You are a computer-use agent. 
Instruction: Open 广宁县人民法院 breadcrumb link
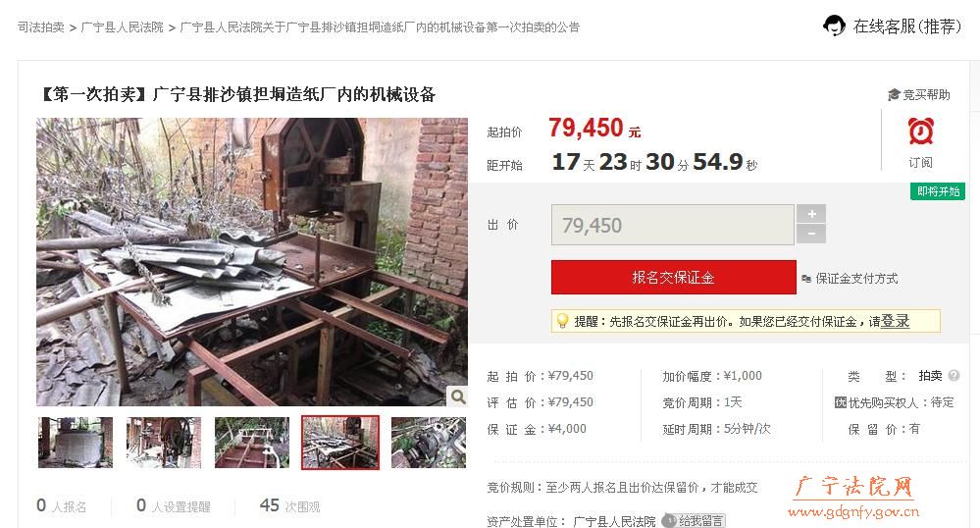[x=123, y=26]
